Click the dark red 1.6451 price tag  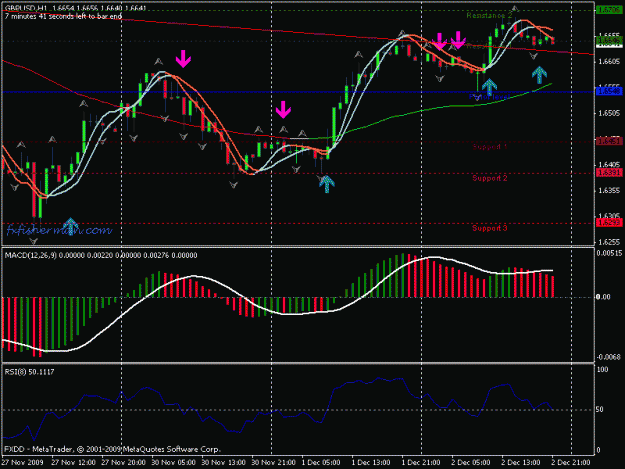tap(609, 141)
